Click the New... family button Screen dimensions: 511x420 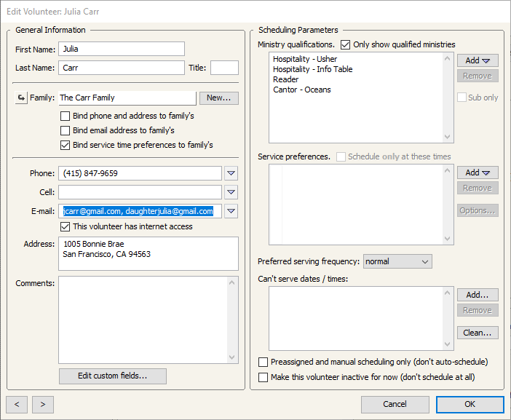219,98
